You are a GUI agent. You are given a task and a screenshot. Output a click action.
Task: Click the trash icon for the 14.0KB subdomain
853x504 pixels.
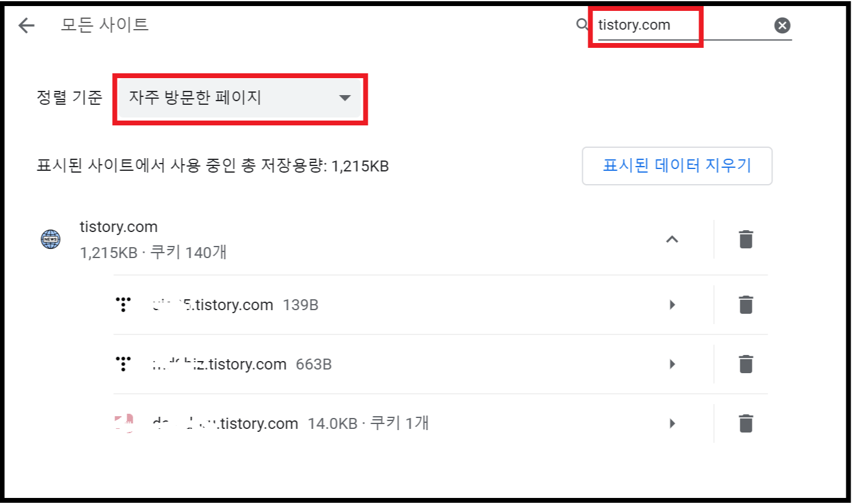point(745,423)
